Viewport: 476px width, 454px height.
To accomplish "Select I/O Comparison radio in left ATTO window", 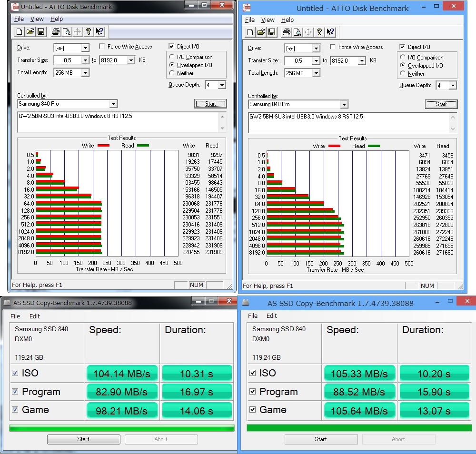I will click(x=172, y=57).
